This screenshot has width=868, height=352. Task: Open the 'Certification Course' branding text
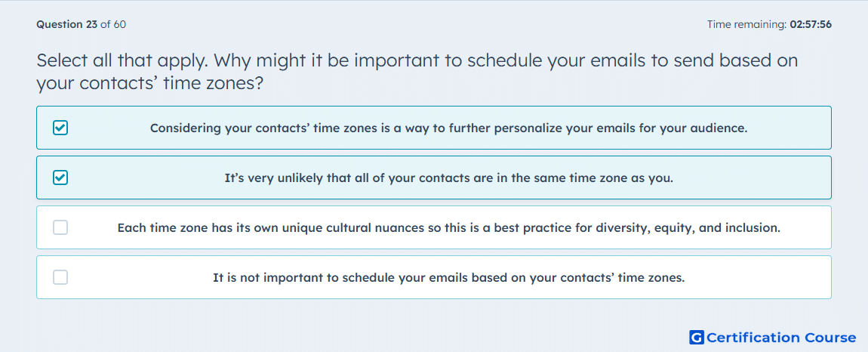(x=781, y=337)
